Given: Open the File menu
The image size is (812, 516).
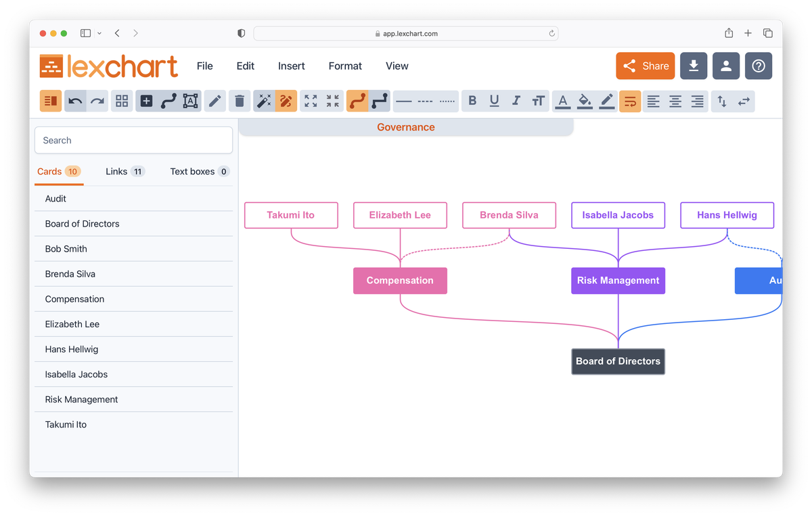Looking at the screenshot, I should (205, 66).
